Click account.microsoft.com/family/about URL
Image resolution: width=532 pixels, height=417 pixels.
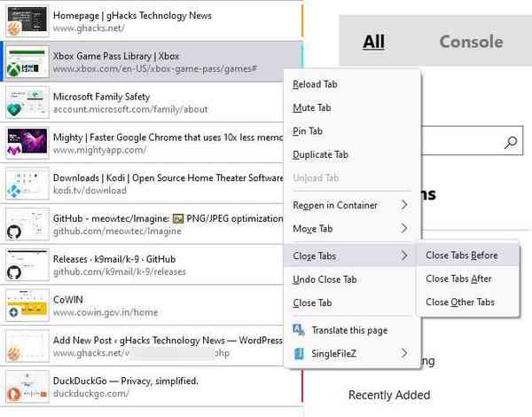130,109
